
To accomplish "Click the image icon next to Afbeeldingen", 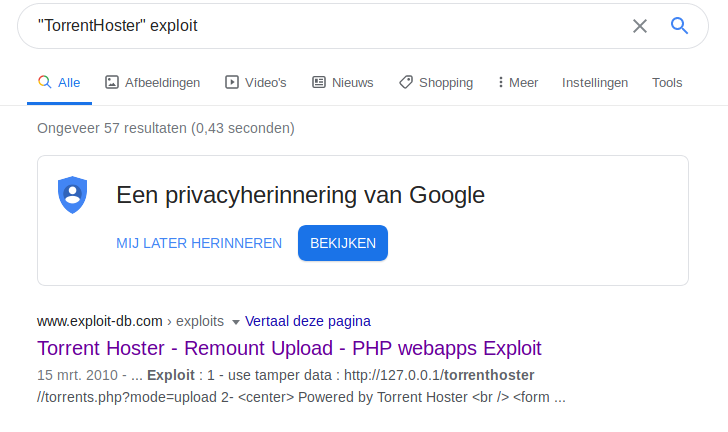I will (112, 82).
